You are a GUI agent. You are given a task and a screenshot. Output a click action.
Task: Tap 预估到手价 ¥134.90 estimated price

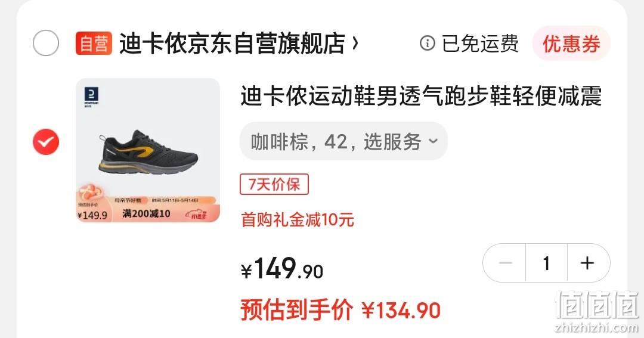[x=340, y=309]
